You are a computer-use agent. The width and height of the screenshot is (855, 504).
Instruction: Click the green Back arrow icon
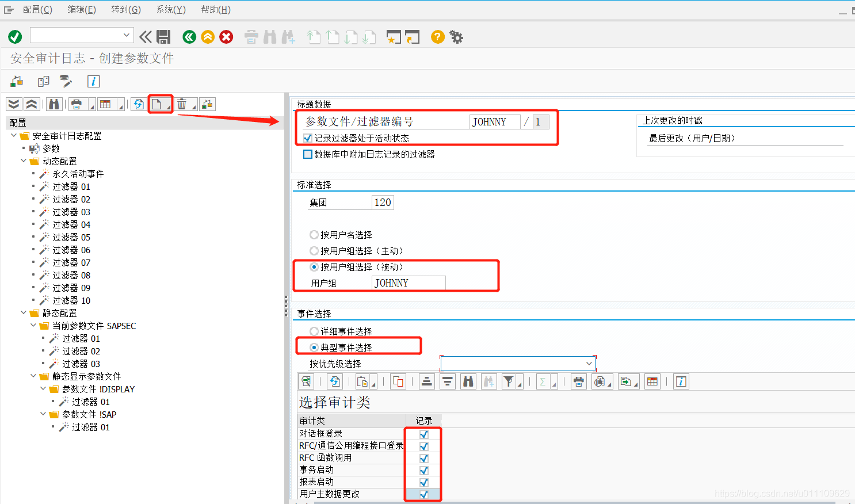[189, 37]
